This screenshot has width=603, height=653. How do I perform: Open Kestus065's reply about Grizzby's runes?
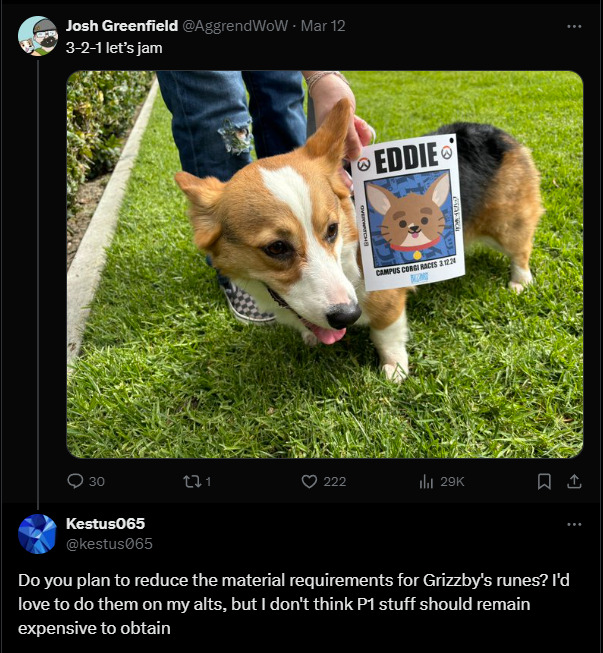click(x=294, y=604)
